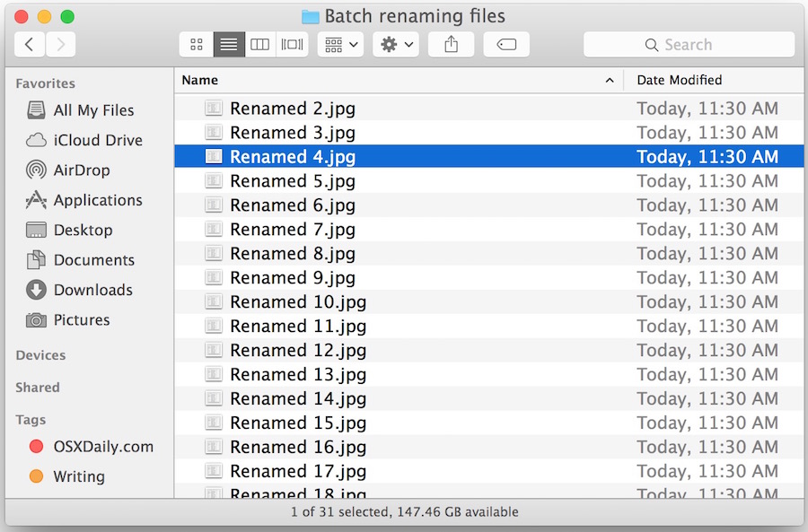Viewport: 808px width, 532px height.
Task: Select the file Renamed 10.jpg
Action: [297, 301]
